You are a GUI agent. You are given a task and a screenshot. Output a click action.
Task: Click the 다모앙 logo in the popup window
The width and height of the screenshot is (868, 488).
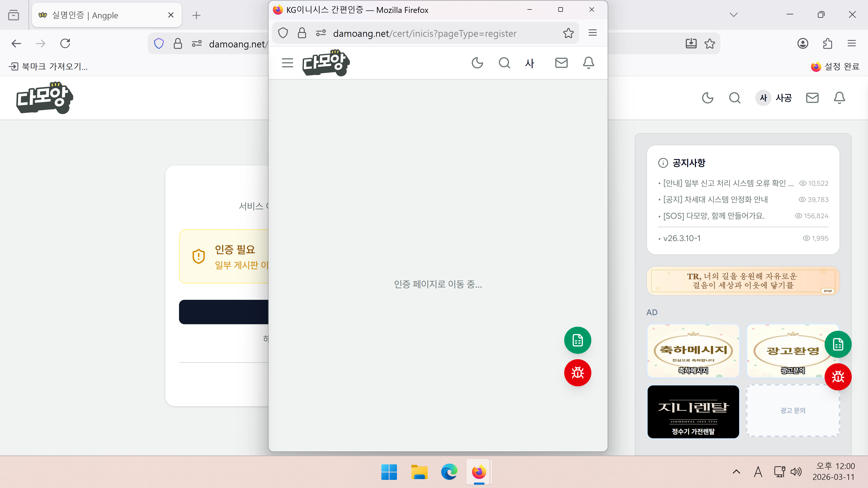326,63
